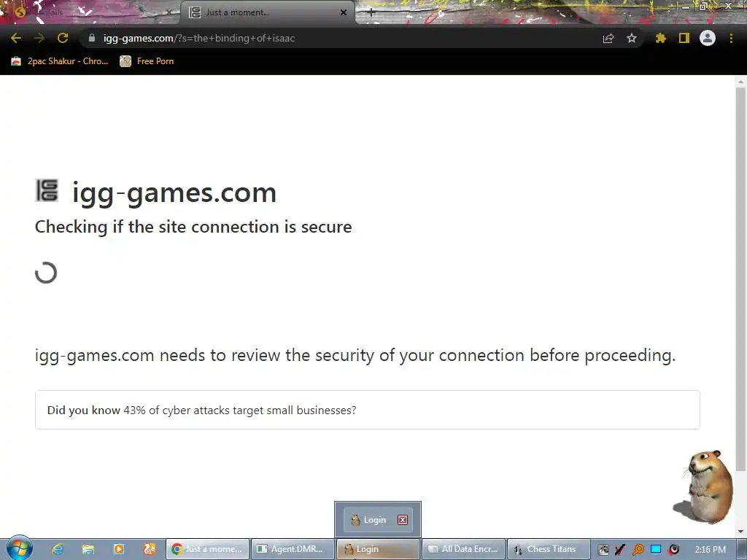Toggle the Chrome side panel icon

[x=684, y=38]
